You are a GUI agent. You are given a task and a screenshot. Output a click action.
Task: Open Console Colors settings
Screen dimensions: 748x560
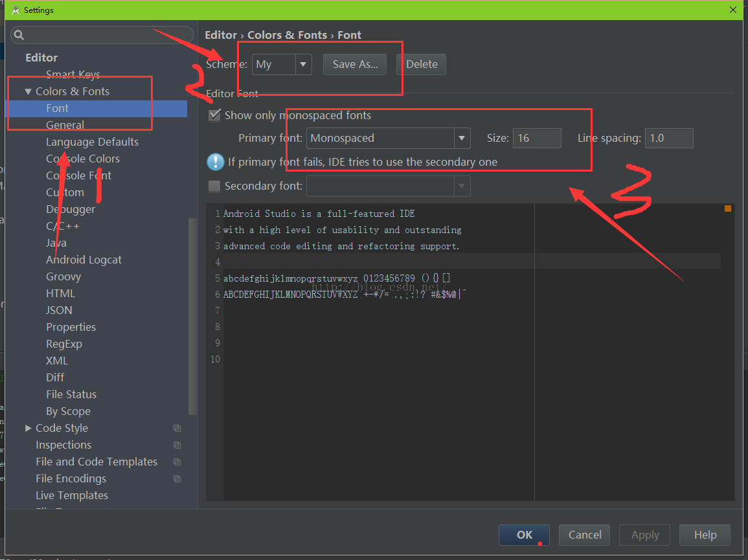pyautogui.click(x=82, y=159)
